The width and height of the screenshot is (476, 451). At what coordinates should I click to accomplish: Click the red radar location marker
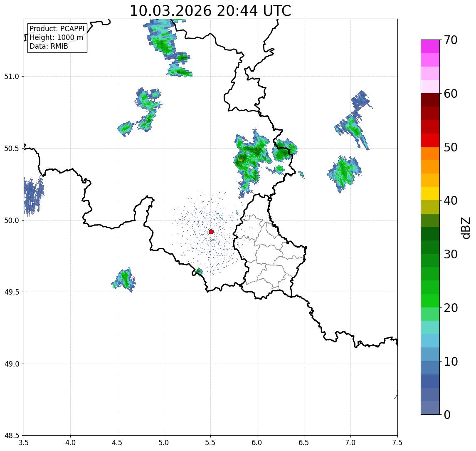[211, 232]
